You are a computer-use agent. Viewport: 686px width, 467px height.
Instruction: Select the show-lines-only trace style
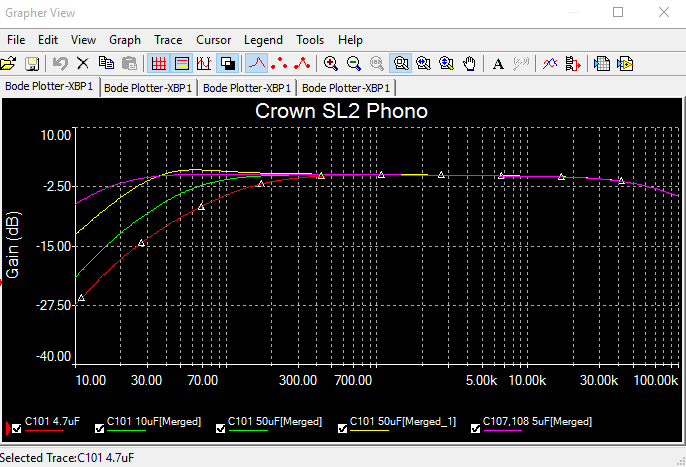[257, 63]
